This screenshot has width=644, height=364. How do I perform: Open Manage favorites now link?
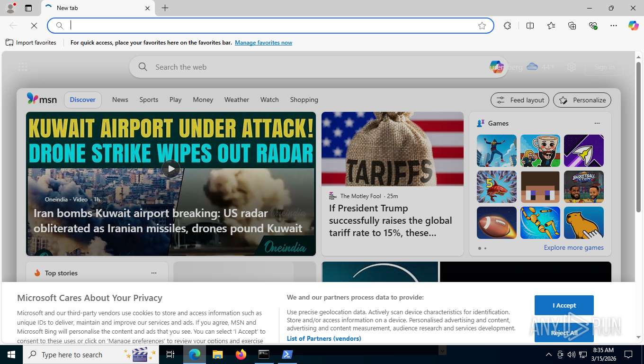pyautogui.click(x=263, y=43)
